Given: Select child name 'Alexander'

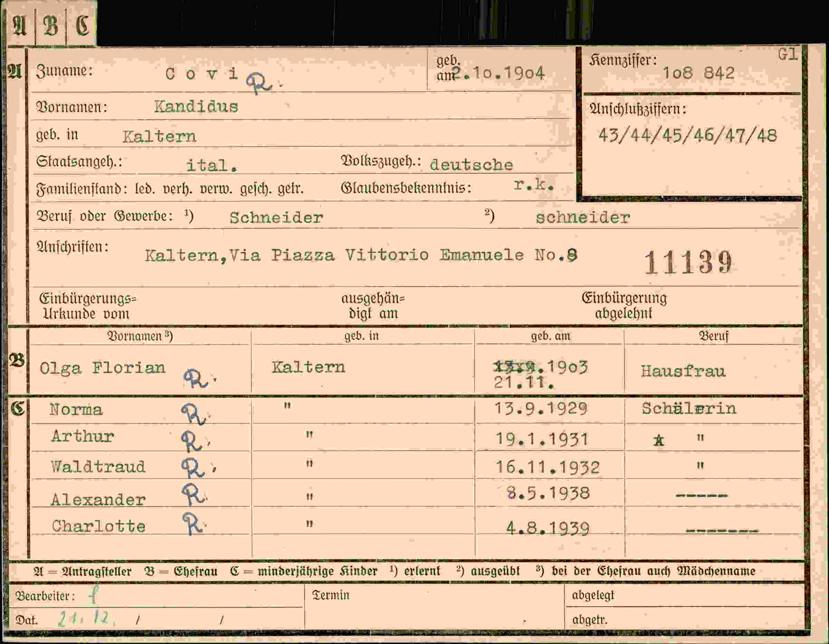Looking at the screenshot, I should pyautogui.click(x=98, y=500).
